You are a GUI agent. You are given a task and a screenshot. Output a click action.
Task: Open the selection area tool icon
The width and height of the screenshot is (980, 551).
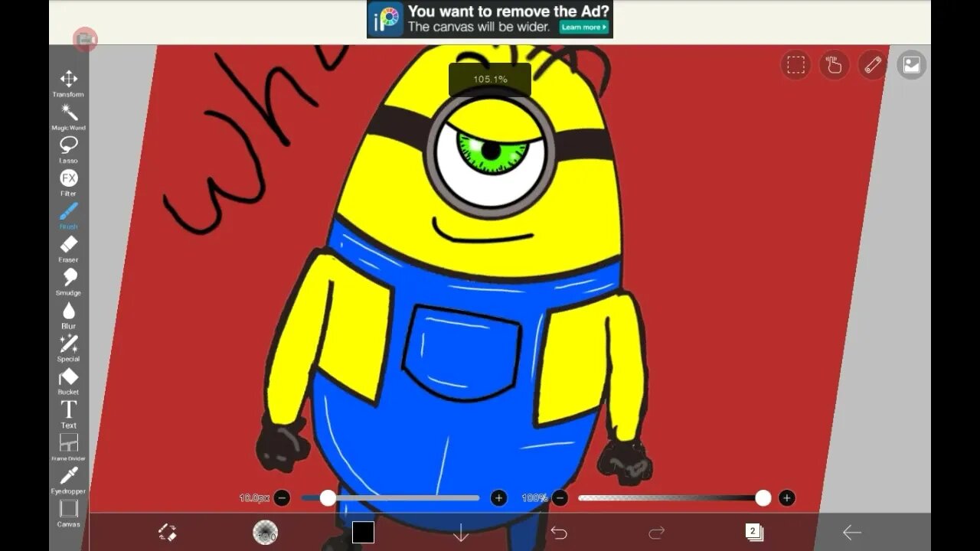(x=796, y=65)
